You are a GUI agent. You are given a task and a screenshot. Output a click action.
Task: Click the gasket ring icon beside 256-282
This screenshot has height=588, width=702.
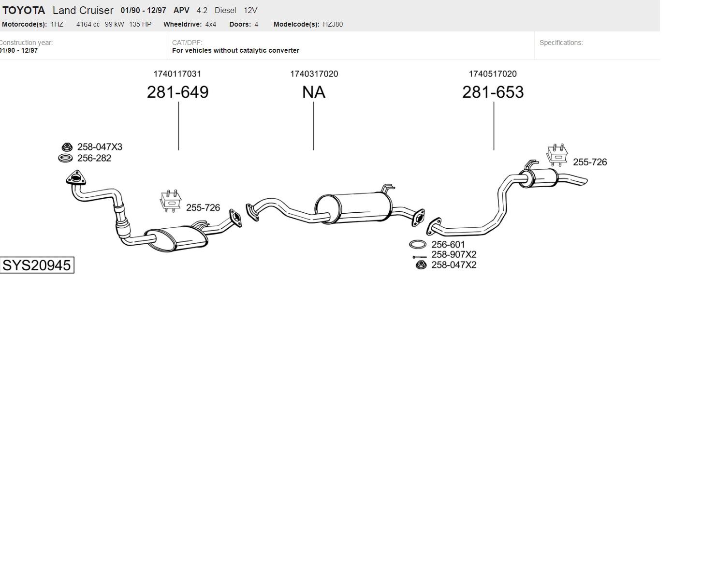pos(65,158)
